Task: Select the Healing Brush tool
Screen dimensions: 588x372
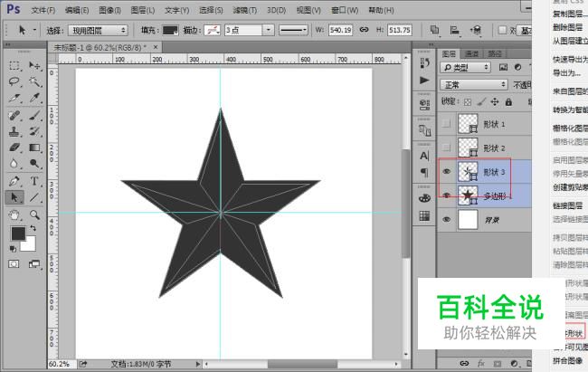Action: click(x=14, y=115)
